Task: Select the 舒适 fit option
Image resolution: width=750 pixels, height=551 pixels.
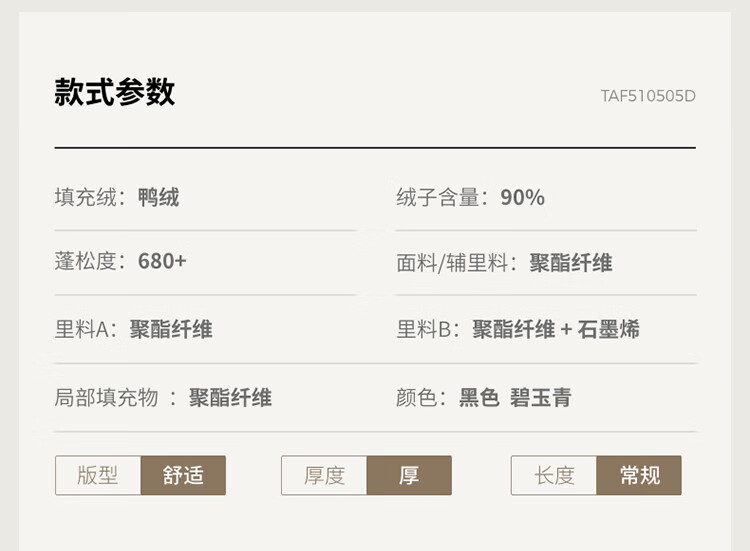Action: pyautogui.click(x=183, y=475)
